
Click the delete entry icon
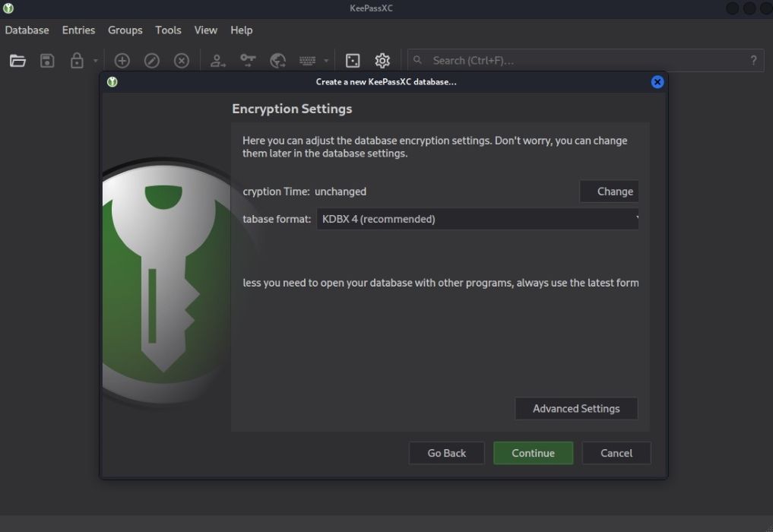pos(181,61)
